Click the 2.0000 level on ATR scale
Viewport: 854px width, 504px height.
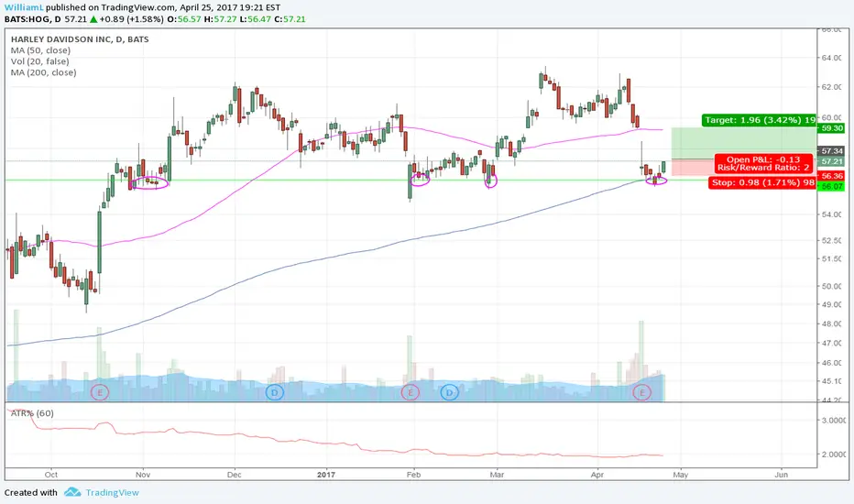coord(833,454)
